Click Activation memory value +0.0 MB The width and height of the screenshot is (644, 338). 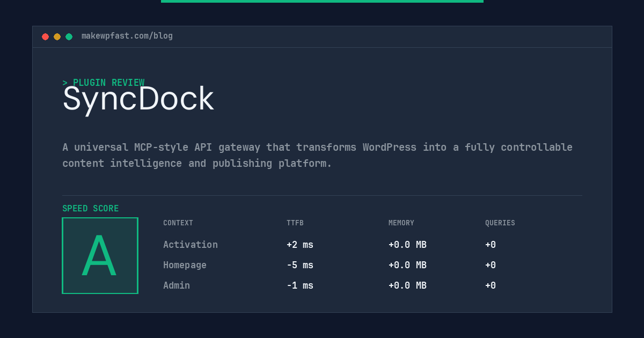pyautogui.click(x=408, y=245)
